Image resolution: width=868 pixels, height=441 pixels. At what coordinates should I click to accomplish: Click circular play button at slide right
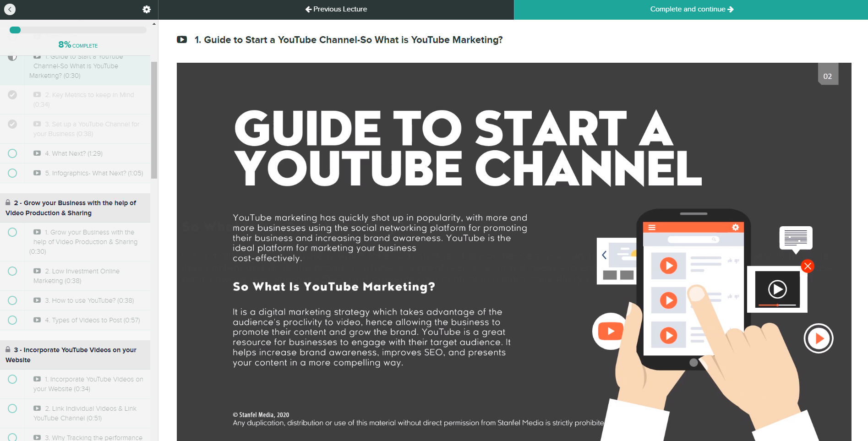point(819,338)
